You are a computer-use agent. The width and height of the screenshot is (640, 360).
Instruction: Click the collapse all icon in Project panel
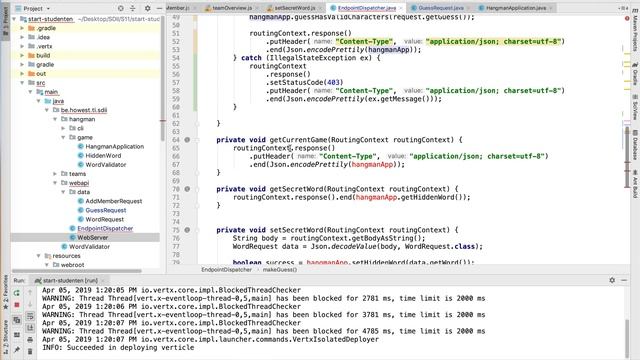point(133,8)
